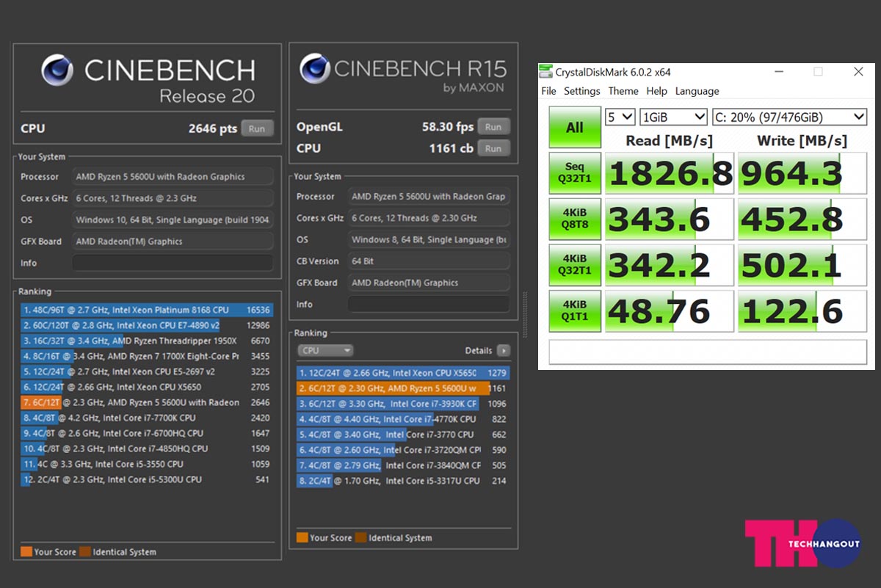This screenshot has height=588, width=881.
Task: Select R15 ranking row Core i7-3840QM
Action: 403,465
